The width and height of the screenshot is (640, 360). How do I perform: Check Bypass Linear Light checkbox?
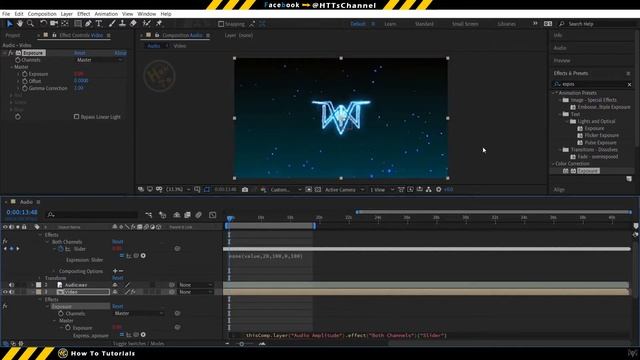pyautogui.click(x=76, y=117)
